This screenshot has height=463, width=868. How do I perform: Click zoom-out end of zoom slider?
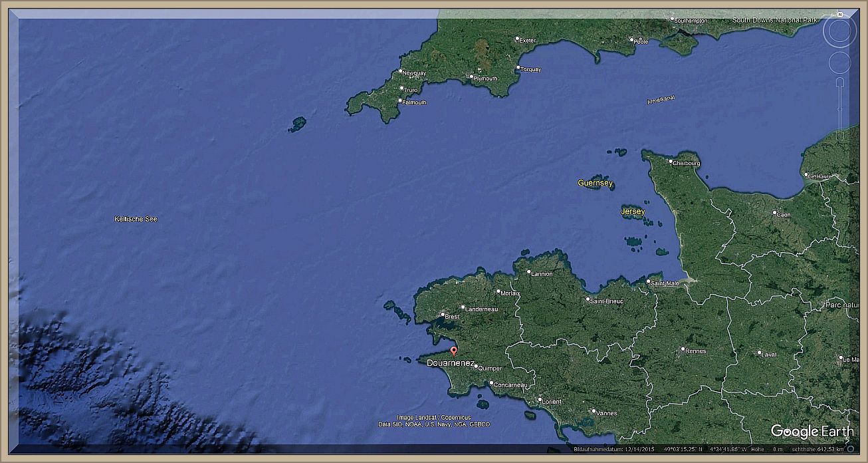point(839,137)
